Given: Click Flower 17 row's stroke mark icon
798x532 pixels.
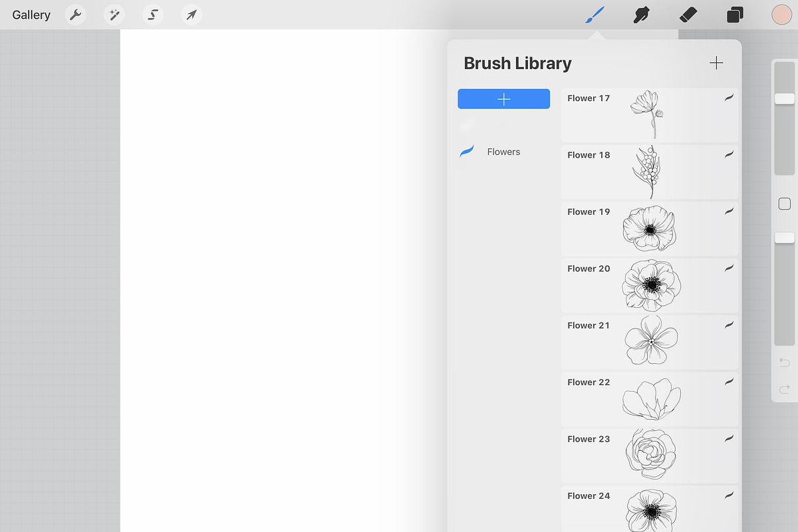Looking at the screenshot, I should (729, 98).
